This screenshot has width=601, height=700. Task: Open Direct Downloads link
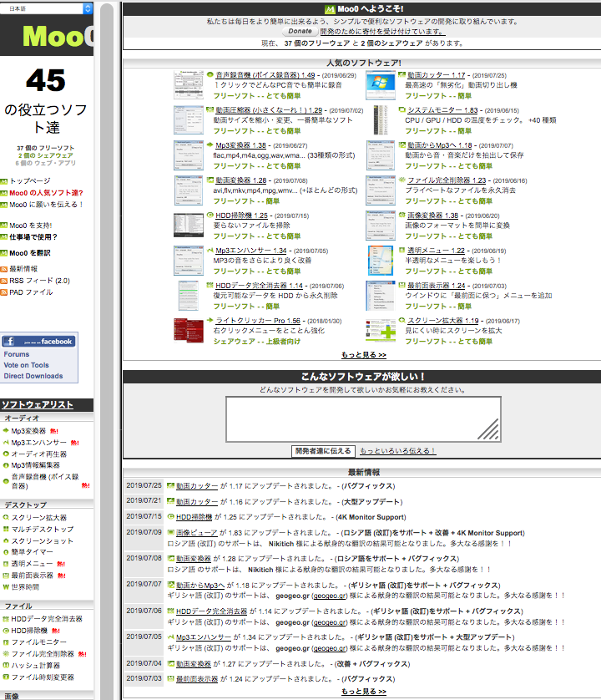tap(33, 376)
